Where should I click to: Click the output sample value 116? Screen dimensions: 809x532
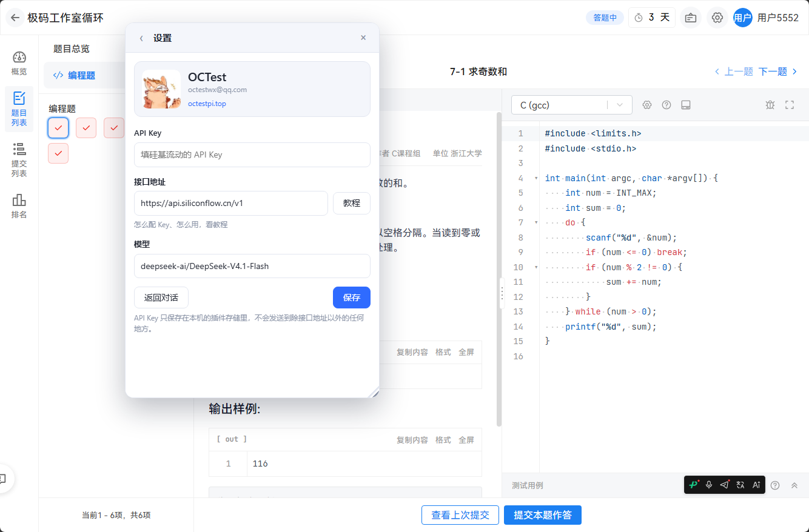pos(260,464)
